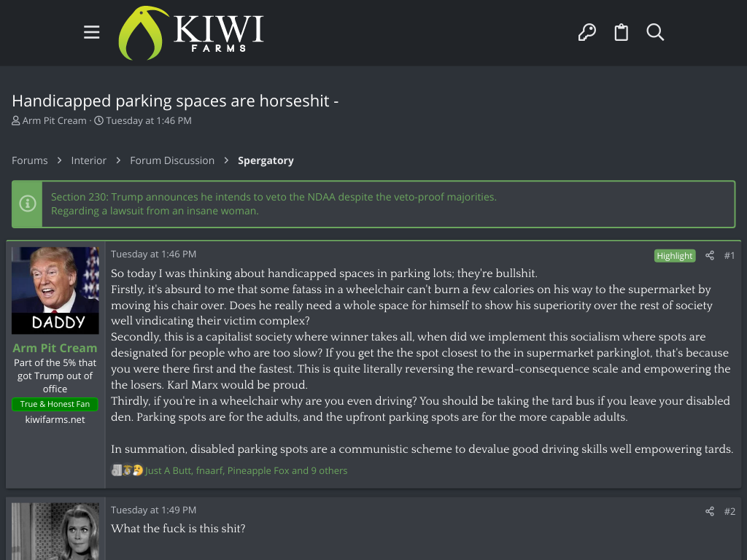Navigate to Interior breadcrumb

pos(88,160)
